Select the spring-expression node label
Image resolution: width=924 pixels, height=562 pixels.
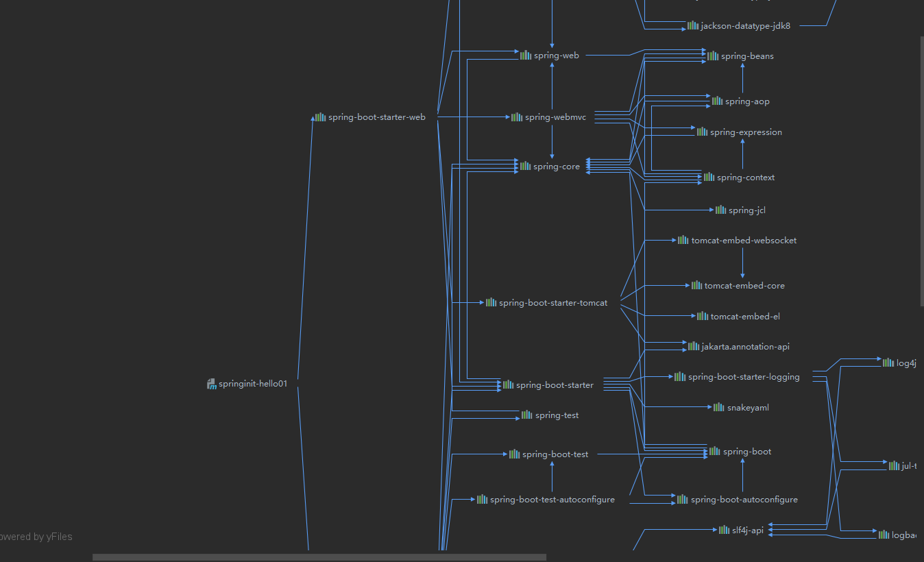[746, 132]
